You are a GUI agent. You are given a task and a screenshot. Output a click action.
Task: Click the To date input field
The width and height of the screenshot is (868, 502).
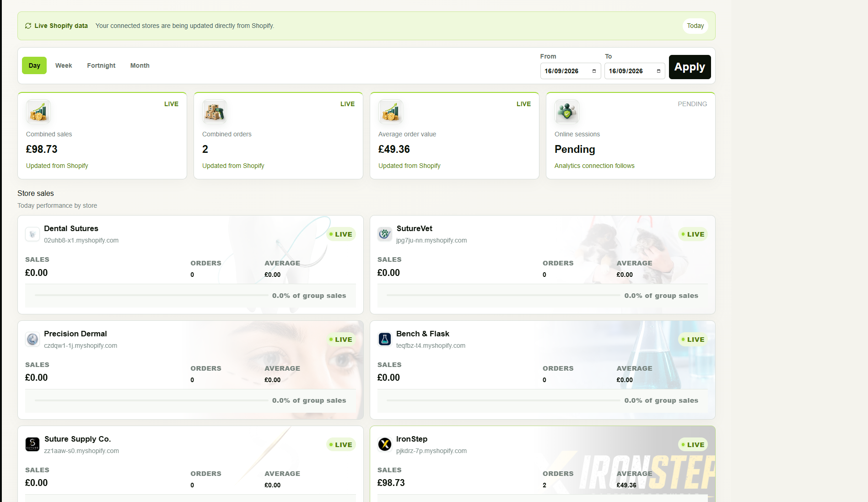635,71
